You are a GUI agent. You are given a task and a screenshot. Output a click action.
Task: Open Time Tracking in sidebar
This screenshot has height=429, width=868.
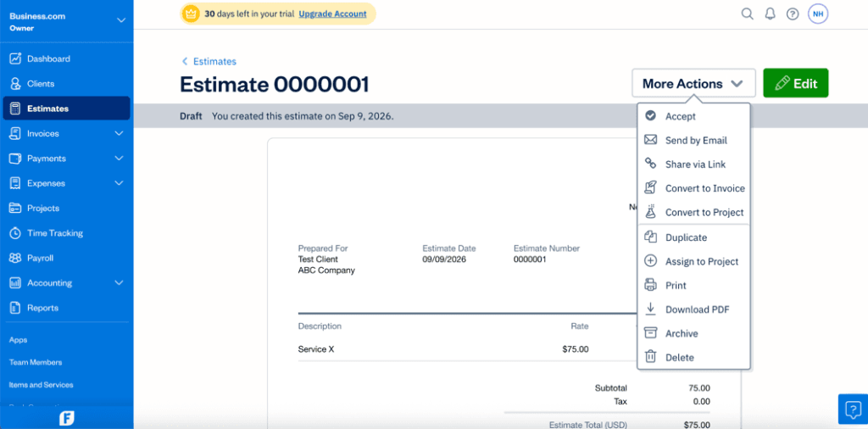(66, 233)
